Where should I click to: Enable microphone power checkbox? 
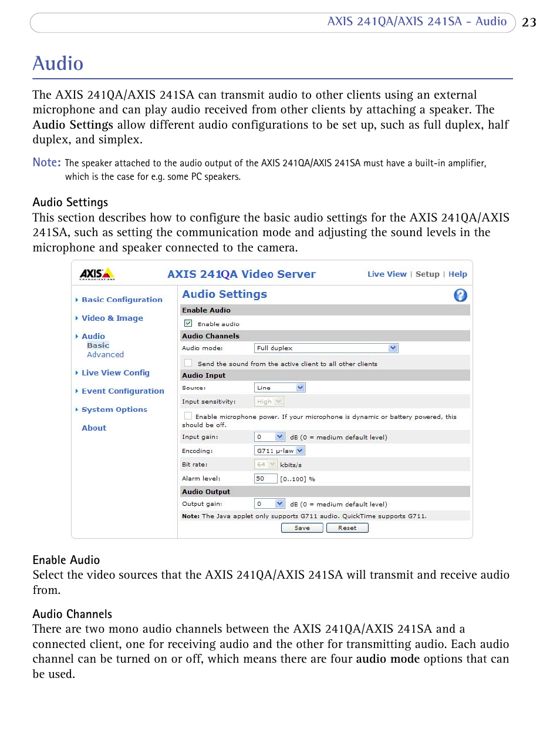click(188, 416)
